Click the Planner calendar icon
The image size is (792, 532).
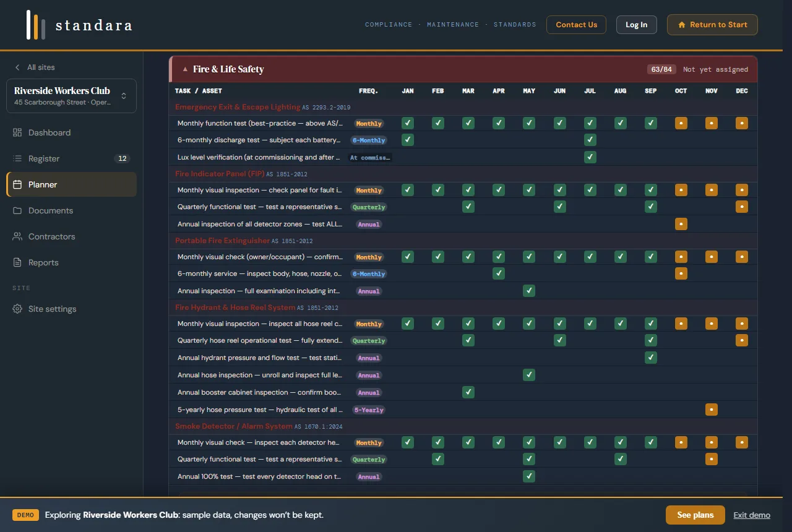17,184
